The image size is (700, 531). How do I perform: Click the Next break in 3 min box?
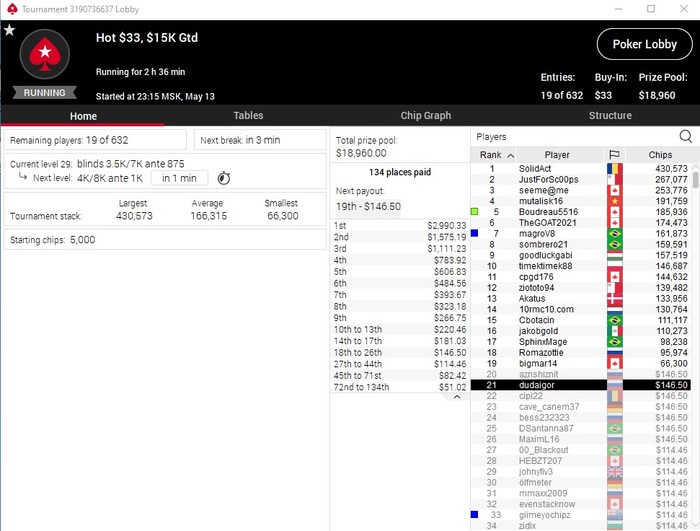260,140
